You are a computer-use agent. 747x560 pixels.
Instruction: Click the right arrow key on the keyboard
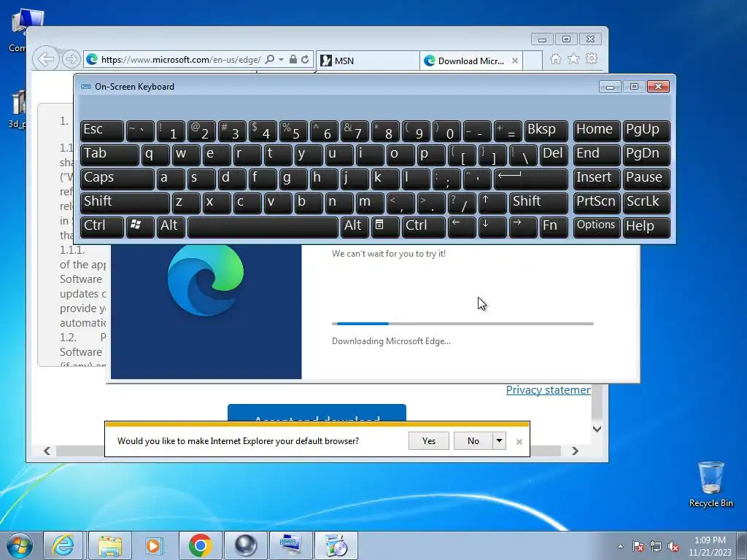[x=522, y=226]
